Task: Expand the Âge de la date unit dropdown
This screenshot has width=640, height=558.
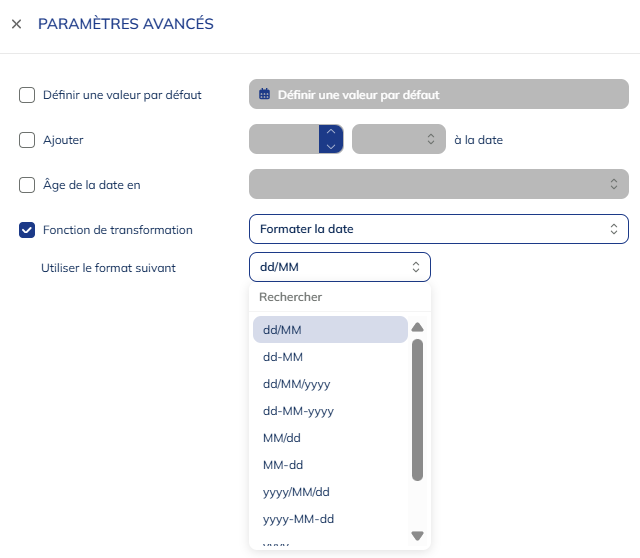Action: coord(438,184)
